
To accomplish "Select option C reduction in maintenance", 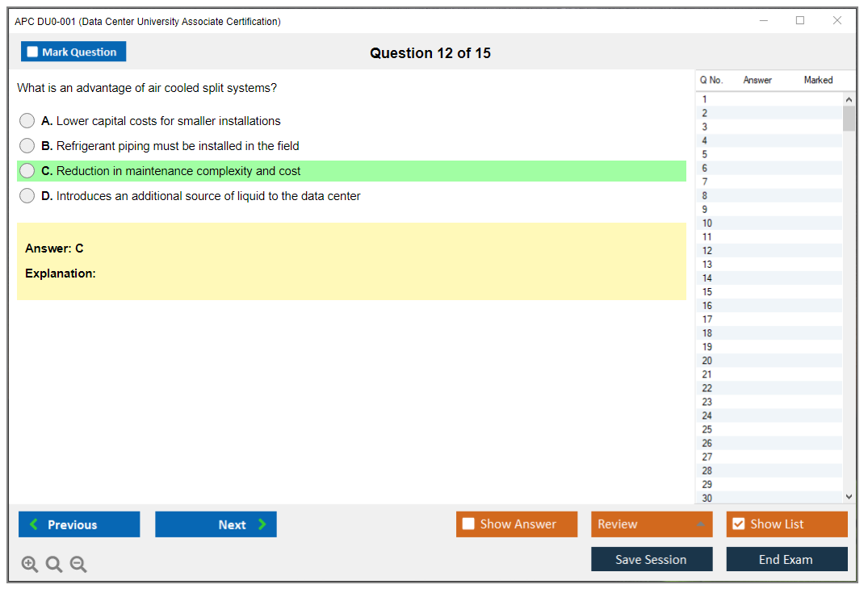I will pos(27,171).
